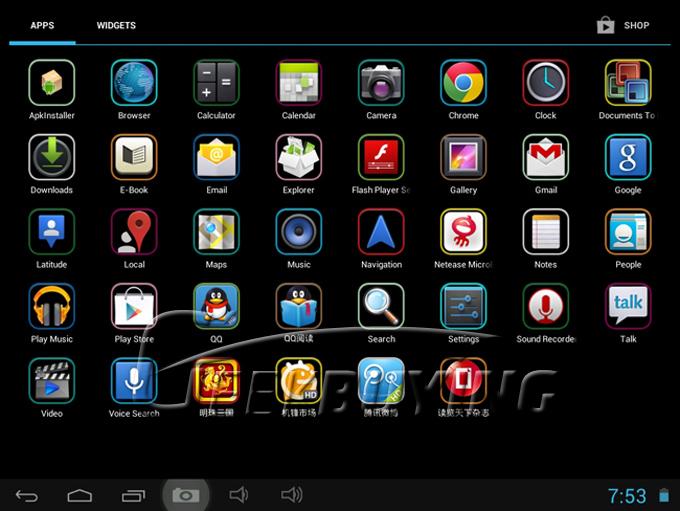Launch the Sound Recorder app
The height and width of the screenshot is (511, 680).
tap(546, 306)
